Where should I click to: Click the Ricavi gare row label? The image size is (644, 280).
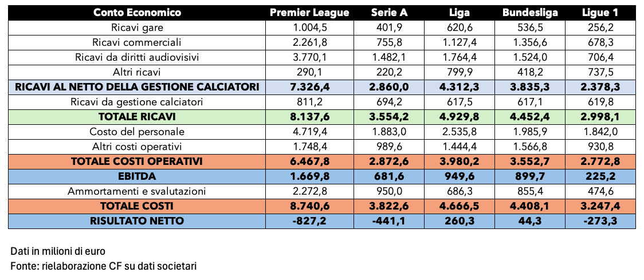coord(137,27)
